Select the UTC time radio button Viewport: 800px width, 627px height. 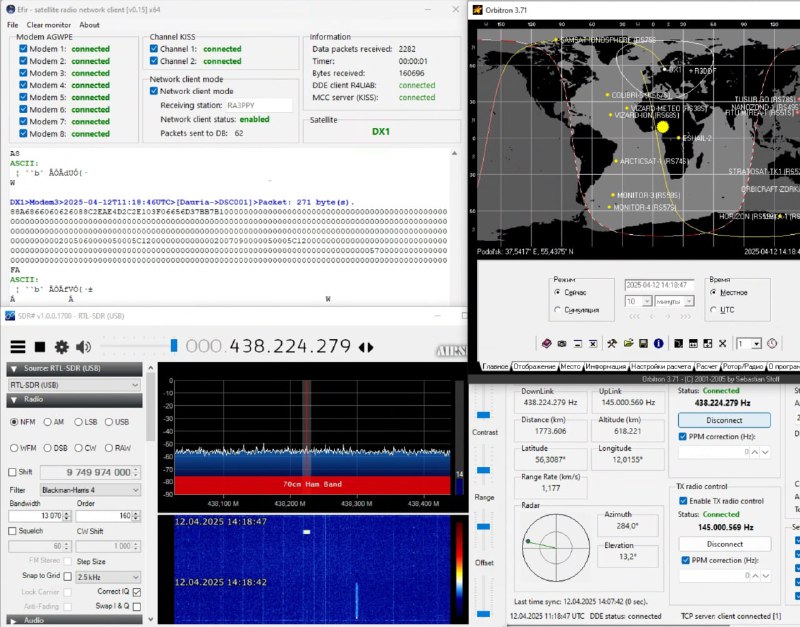pos(714,310)
